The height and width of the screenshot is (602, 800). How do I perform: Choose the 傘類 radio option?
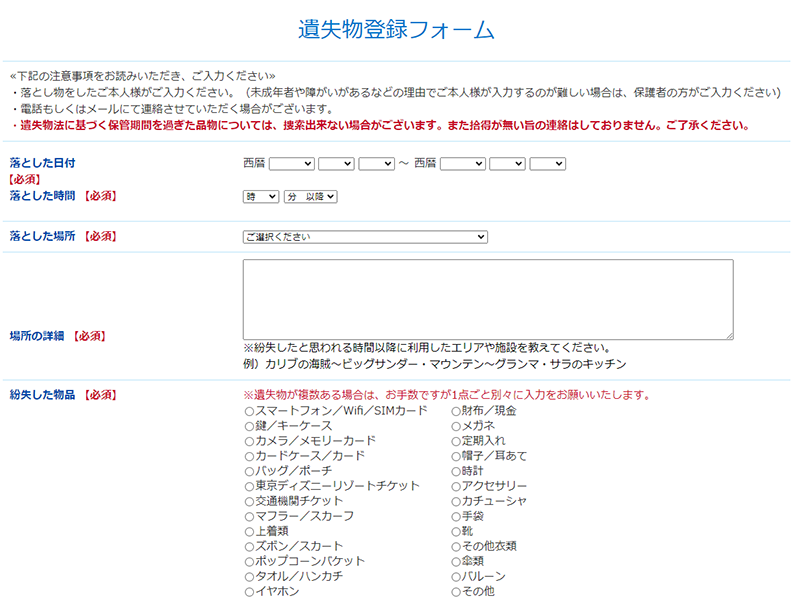[456, 561]
